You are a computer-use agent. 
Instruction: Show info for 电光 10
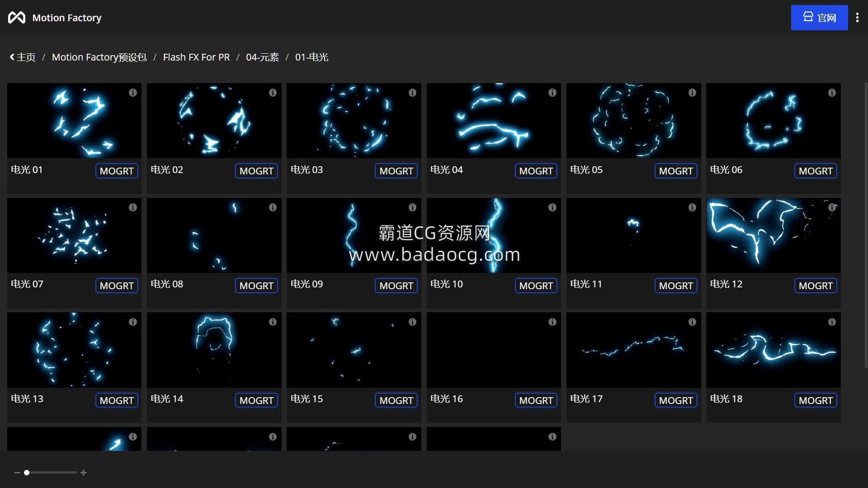coord(552,207)
